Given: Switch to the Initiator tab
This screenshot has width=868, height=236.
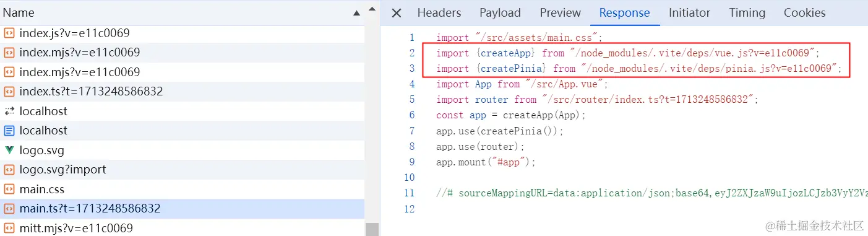Looking at the screenshot, I should point(689,13).
